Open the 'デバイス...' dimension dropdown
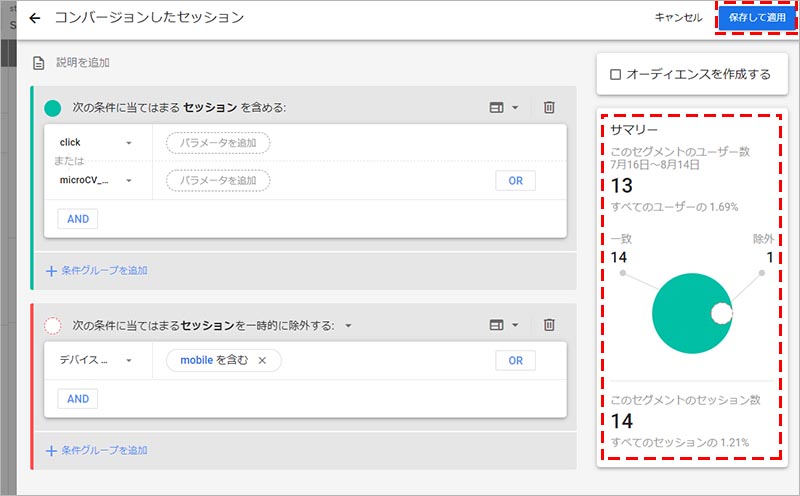Screen dimensions: 800x496 (129, 361)
